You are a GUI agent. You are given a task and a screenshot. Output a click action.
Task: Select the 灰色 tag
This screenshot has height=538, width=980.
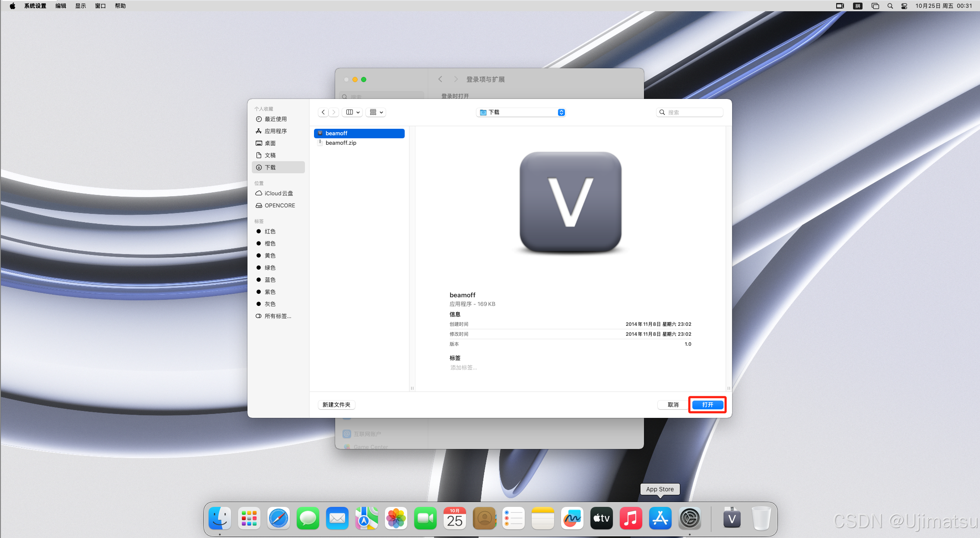pyautogui.click(x=278, y=304)
